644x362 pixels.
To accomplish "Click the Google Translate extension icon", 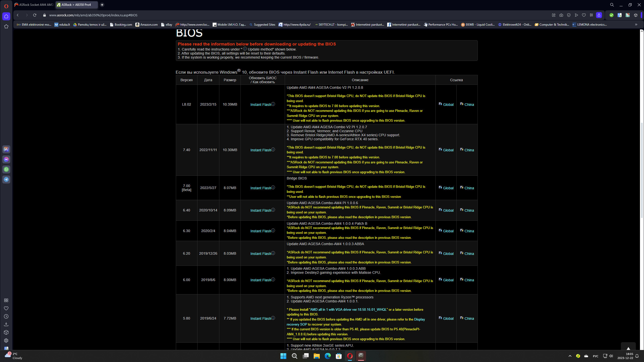I will [620, 15].
